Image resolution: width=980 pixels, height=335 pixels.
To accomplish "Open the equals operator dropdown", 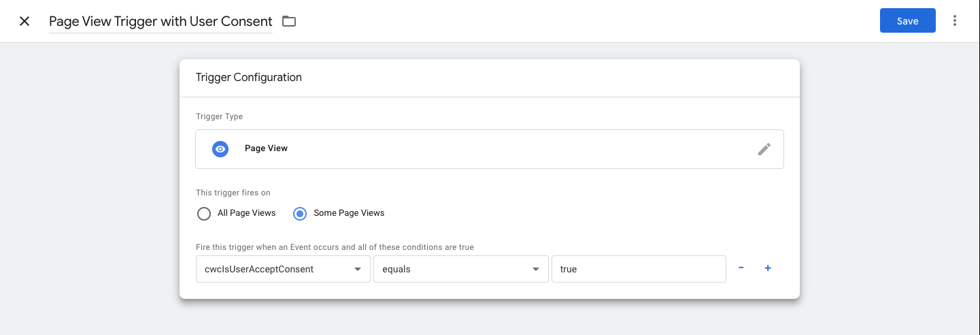I will coord(461,269).
